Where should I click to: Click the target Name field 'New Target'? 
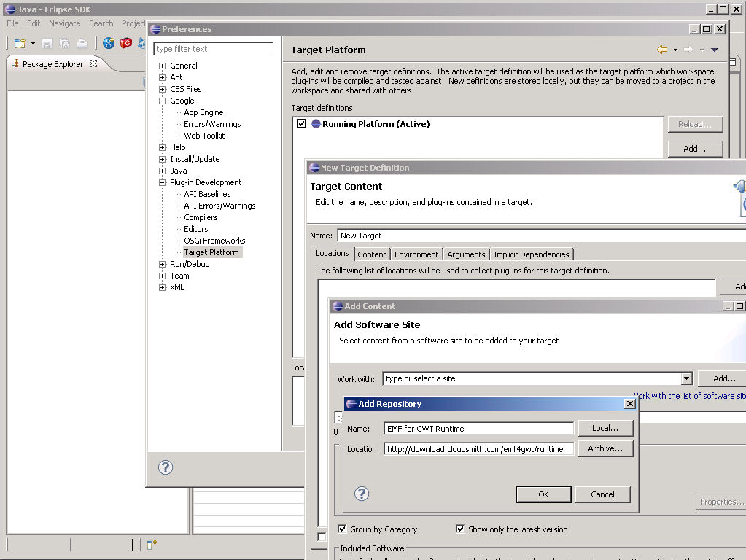[541, 236]
